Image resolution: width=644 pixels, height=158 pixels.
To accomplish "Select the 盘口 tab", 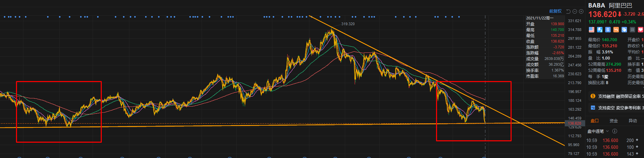I will 595,121.
